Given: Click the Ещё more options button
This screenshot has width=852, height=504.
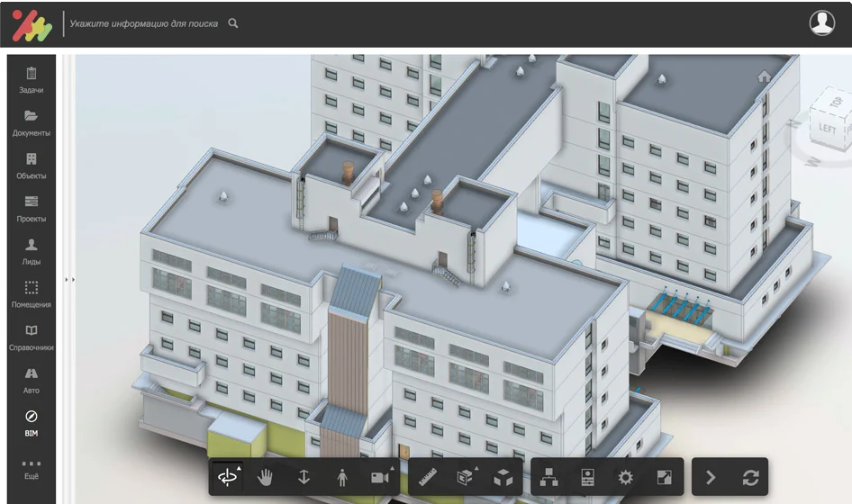Looking at the screenshot, I should pos(32,468).
